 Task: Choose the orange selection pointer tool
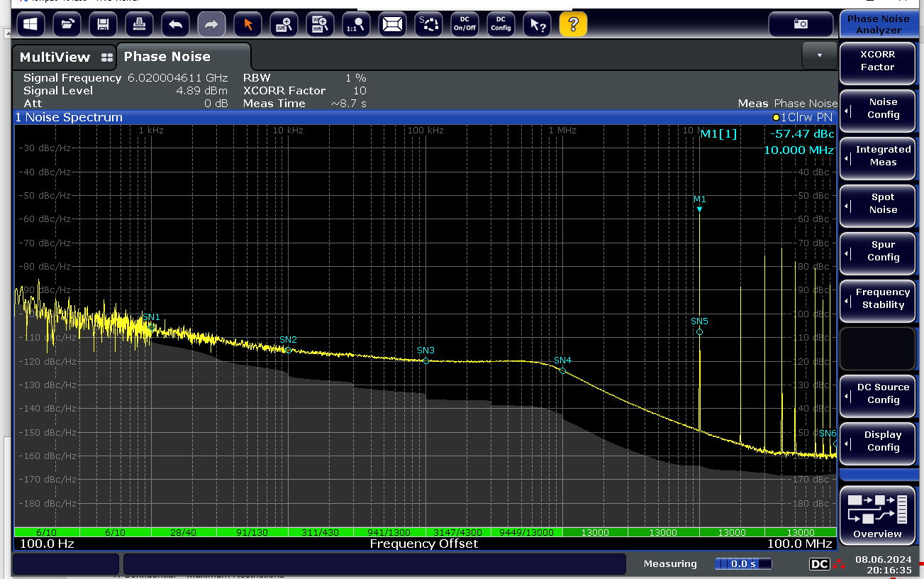pyautogui.click(x=247, y=25)
